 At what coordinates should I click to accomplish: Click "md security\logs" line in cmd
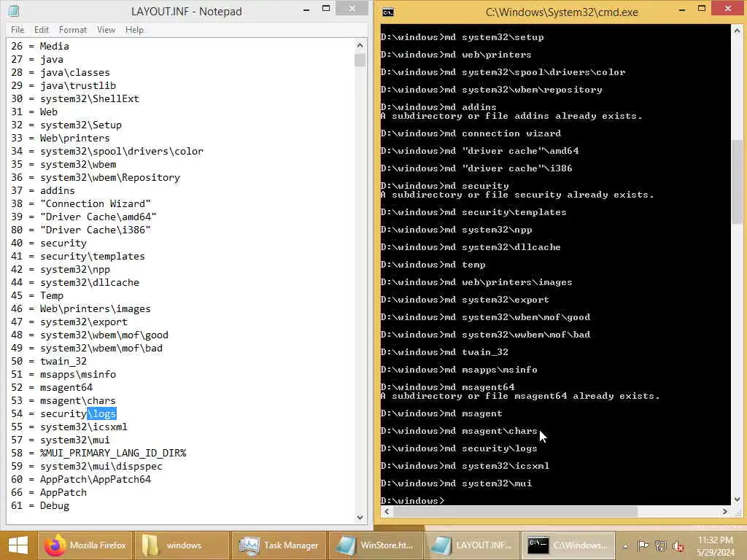tap(459, 448)
